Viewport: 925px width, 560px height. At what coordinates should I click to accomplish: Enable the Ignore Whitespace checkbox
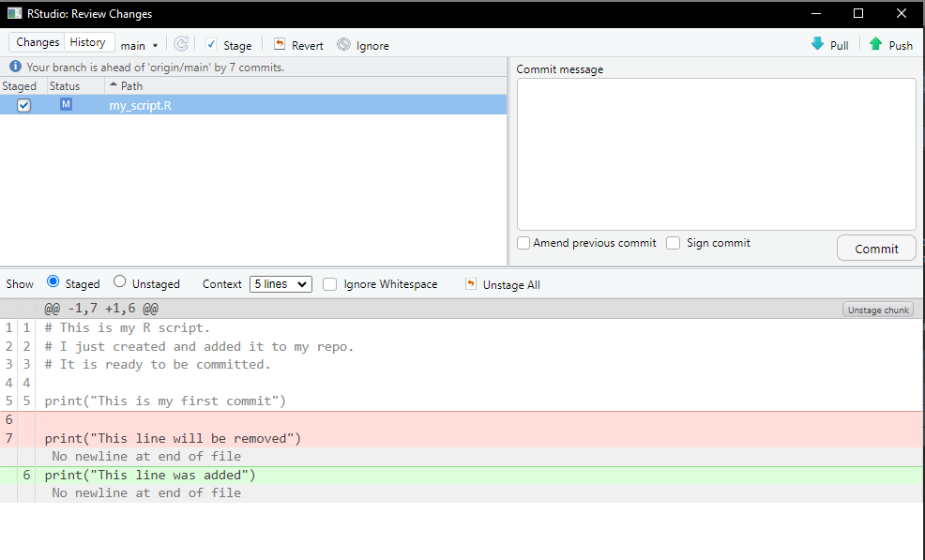[x=330, y=284]
